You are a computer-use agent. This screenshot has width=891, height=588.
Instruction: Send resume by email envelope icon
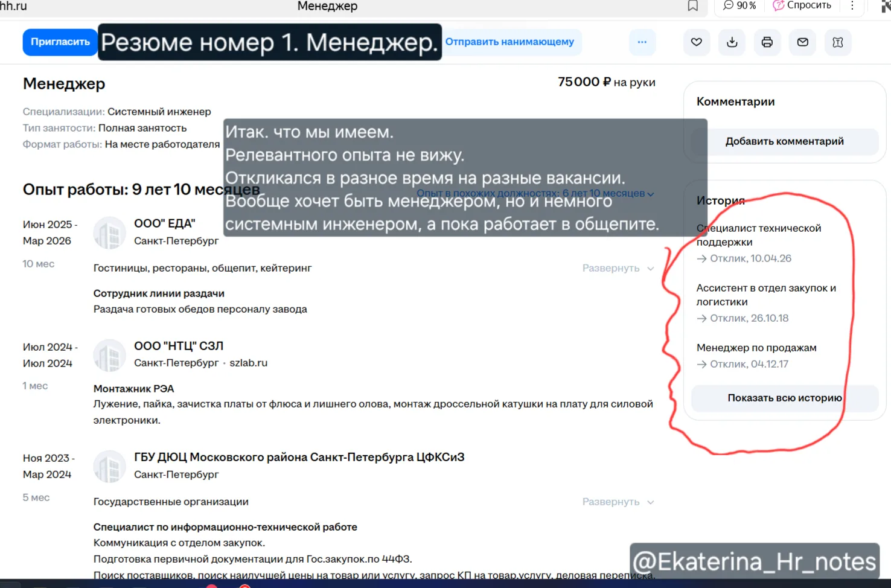(x=803, y=42)
